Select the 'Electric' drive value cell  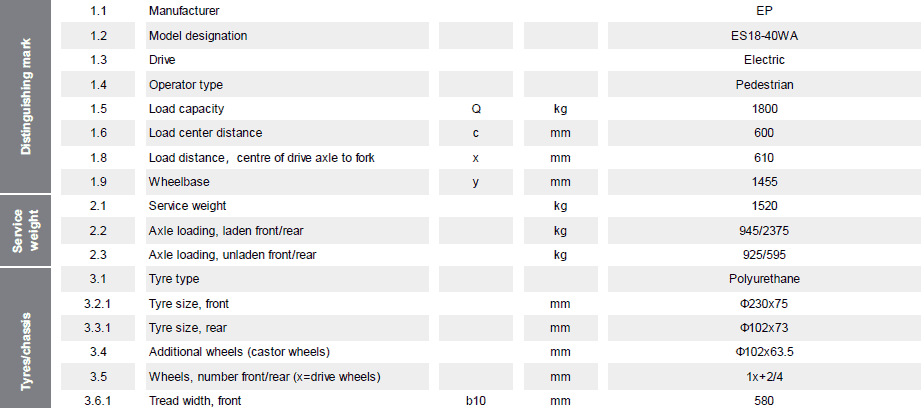[x=764, y=59]
